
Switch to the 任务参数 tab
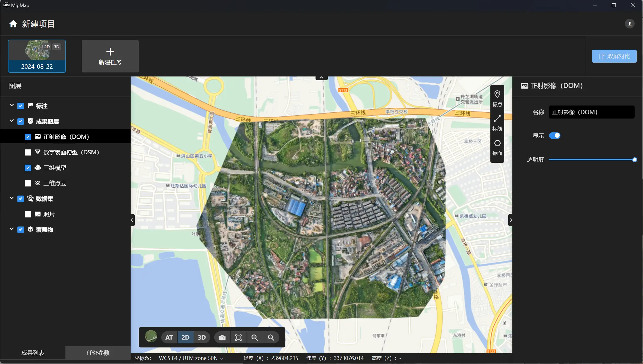point(98,353)
